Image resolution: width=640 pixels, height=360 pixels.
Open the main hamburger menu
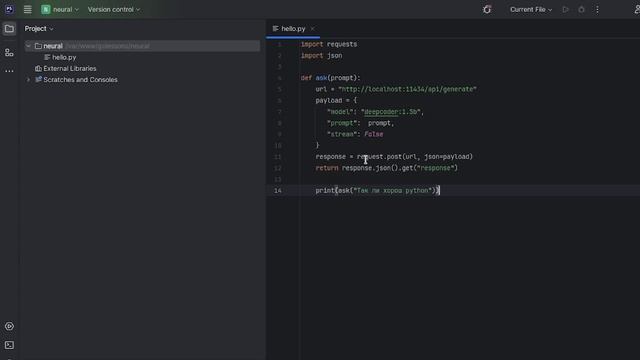tap(27, 9)
